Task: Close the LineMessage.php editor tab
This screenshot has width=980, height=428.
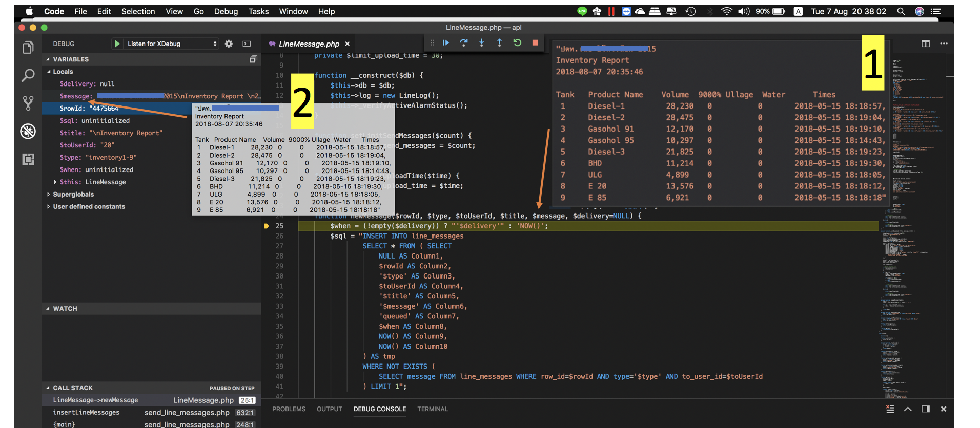Action: click(348, 44)
